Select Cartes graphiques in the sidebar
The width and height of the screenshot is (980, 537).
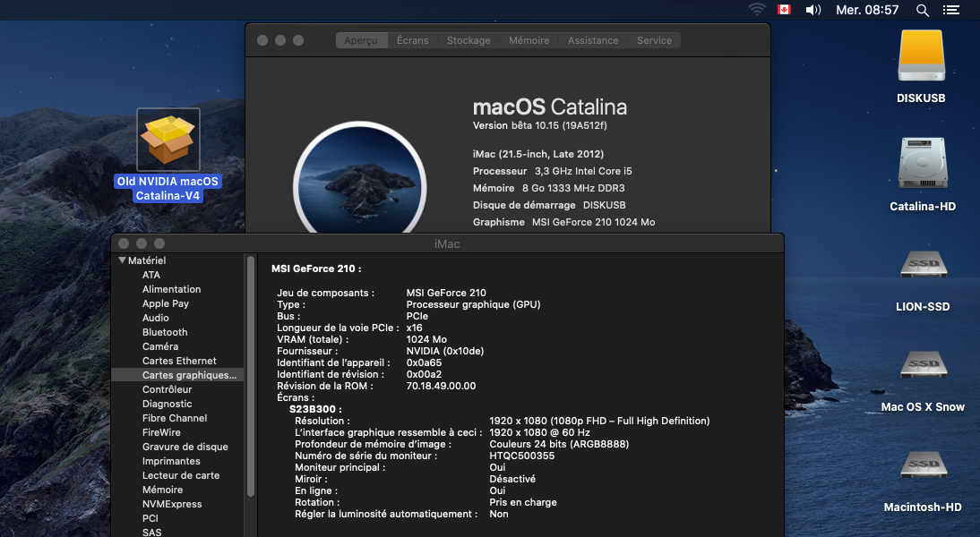click(x=176, y=375)
